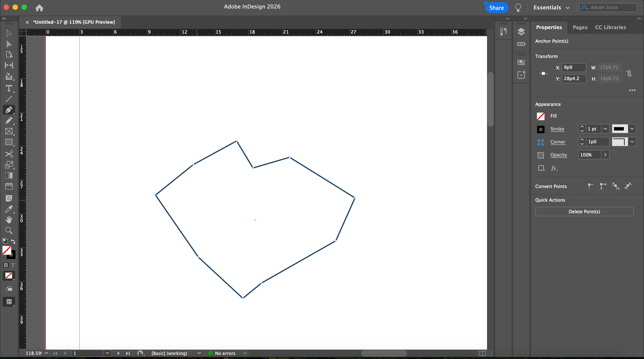
Task: Toggle constrain proportions for width and height
Action: [x=629, y=73]
